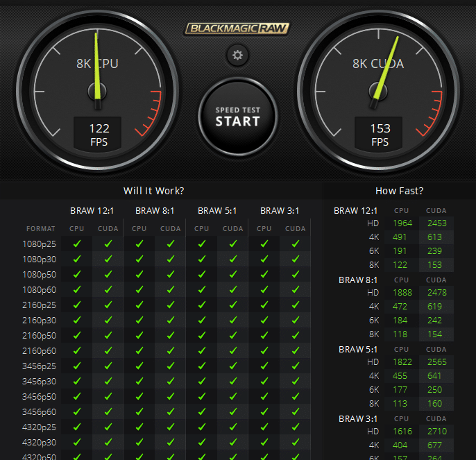476x460 pixels.
Task: Click BRAW 3:1 4K CPU value 404
Action: click(400, 445)
